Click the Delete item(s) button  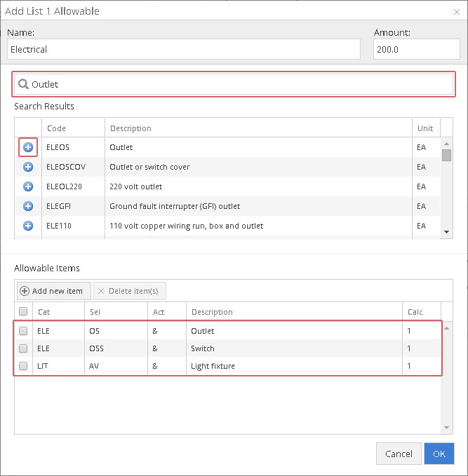[x=129, y=291]
